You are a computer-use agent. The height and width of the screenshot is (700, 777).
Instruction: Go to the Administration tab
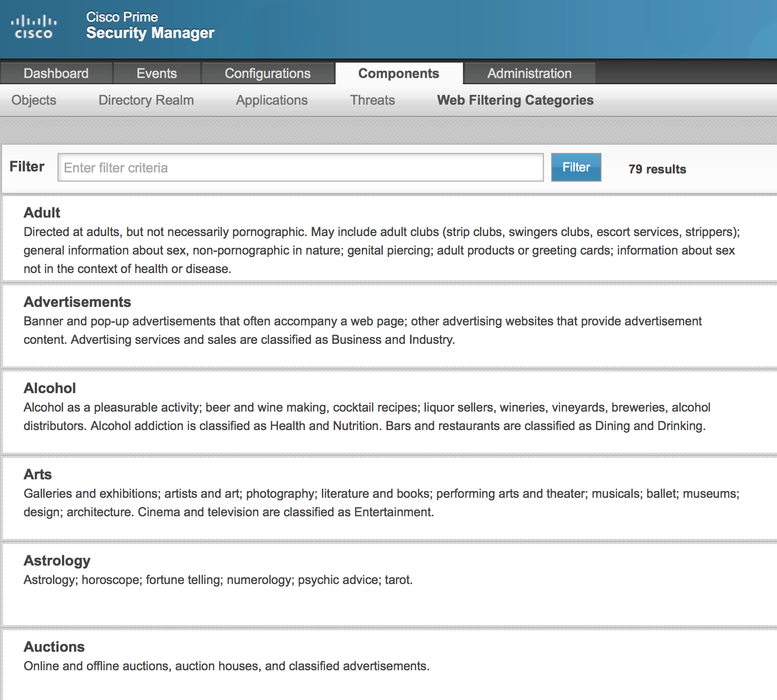click(529, 73)
